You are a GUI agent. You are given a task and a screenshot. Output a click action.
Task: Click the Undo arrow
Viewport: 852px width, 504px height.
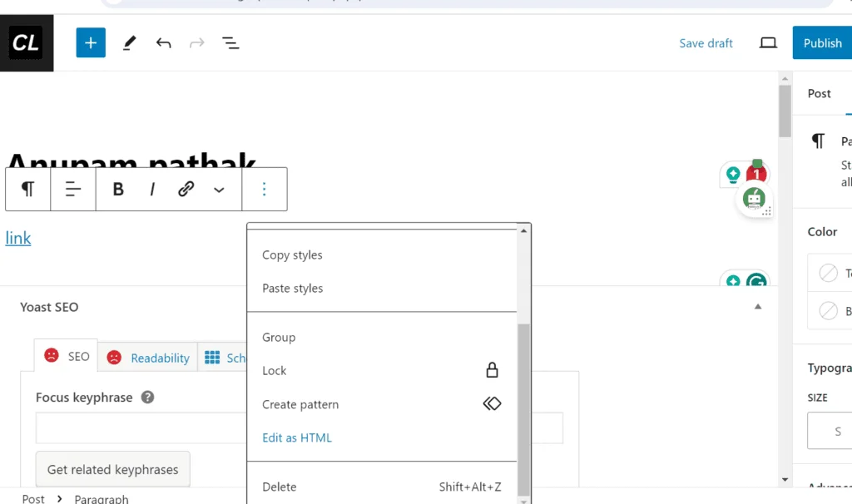(163, 43)
